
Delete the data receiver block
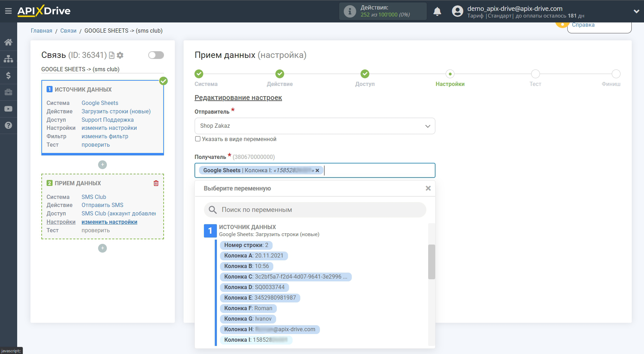point(156,183)
